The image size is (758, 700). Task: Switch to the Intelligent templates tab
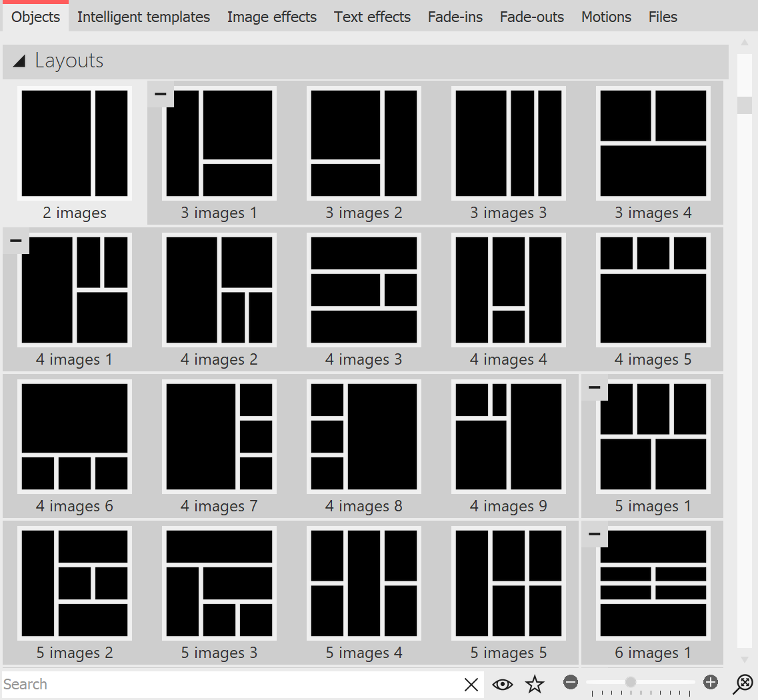click(x=143, y=17)
